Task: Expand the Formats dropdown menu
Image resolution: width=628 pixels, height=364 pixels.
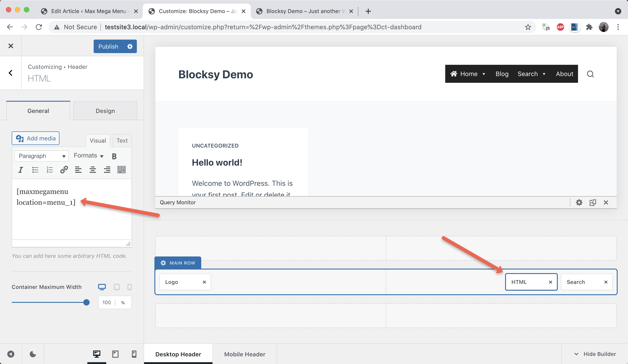Action: point(88,156)
